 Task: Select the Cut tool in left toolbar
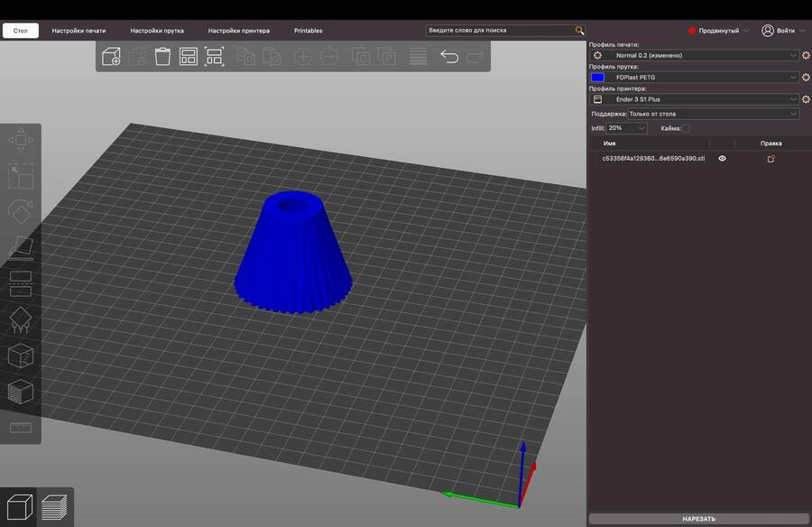click(x=21, y=282)
